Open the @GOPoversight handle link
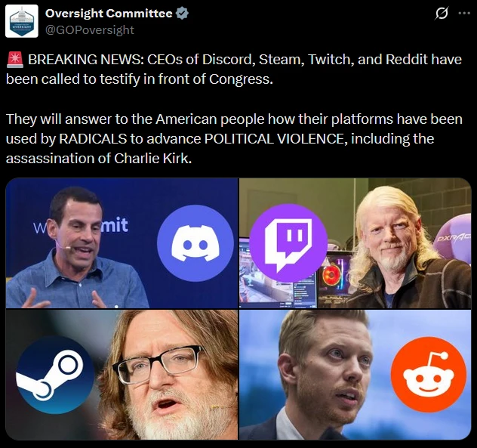 tap(89, 30)
